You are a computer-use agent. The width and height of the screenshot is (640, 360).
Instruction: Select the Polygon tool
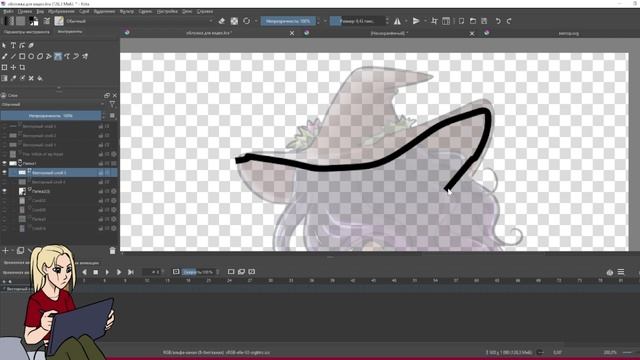[x=40, y=56]
